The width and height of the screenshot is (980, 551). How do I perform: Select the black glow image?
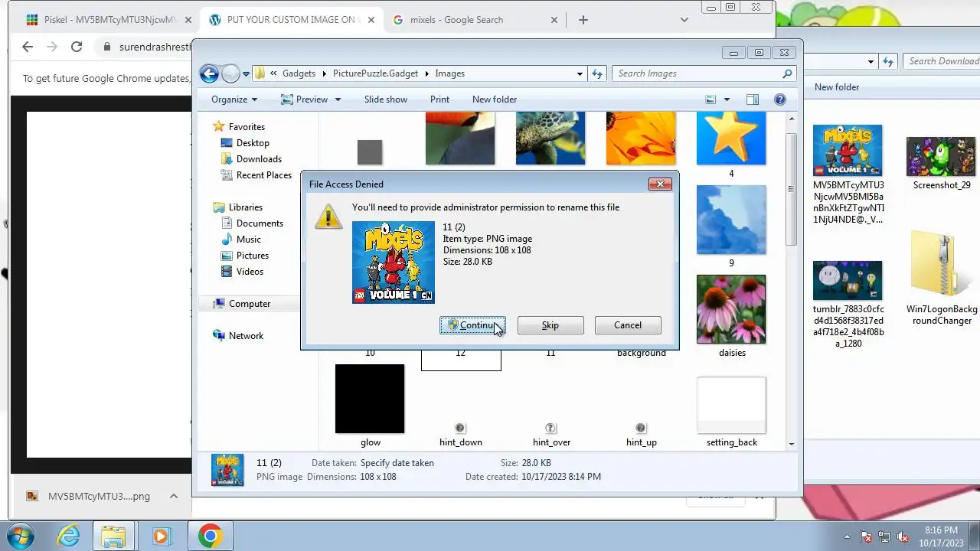tap(370, 399)
